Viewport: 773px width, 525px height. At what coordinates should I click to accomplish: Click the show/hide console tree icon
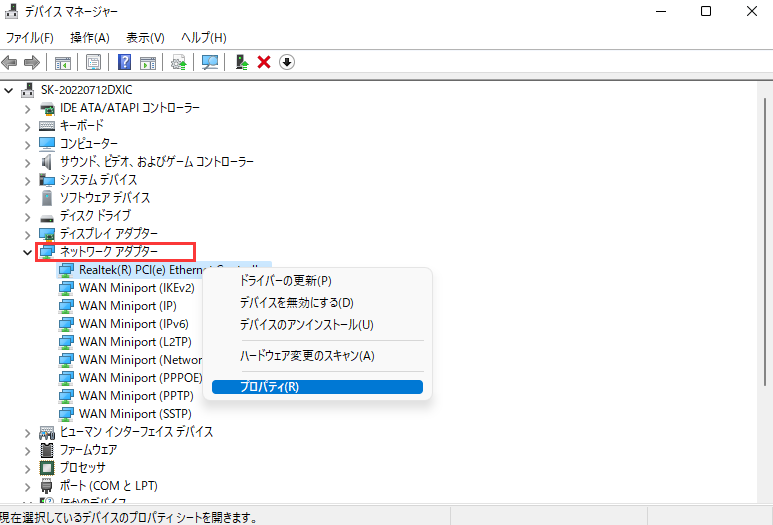[x=63, y=63]
